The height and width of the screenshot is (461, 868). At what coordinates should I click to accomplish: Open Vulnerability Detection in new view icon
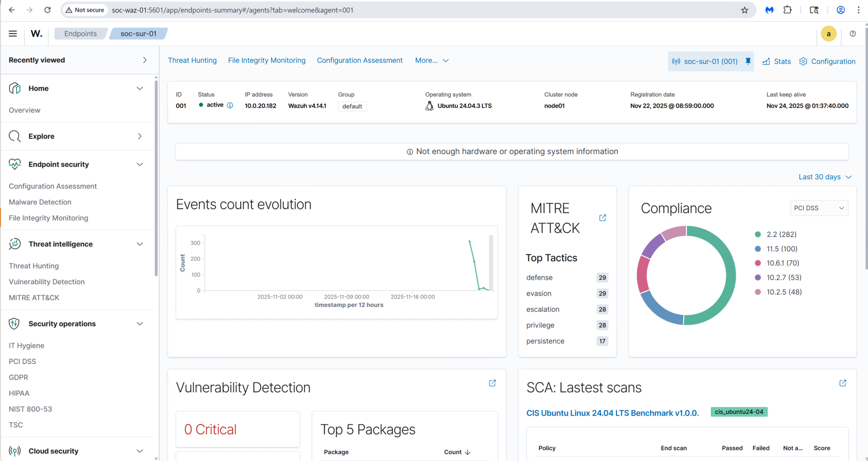pyautogui.click(x=492, y=383)
